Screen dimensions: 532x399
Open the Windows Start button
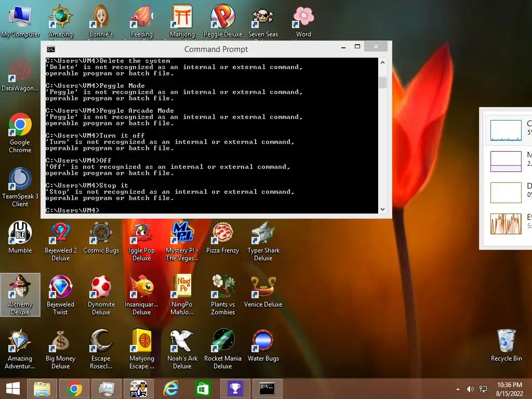point(13,389)
